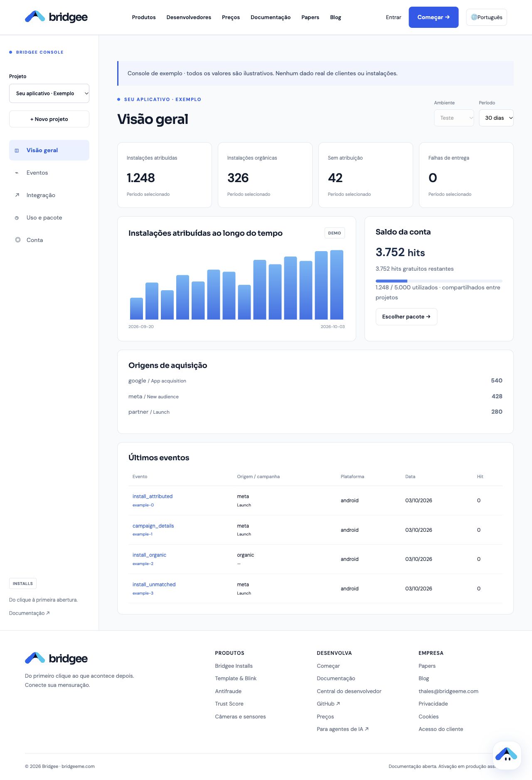Viewport: 532px width, 780px height.
Task: Click the thales@bridgeeme.com email link
Action: [x=448, y=691]
